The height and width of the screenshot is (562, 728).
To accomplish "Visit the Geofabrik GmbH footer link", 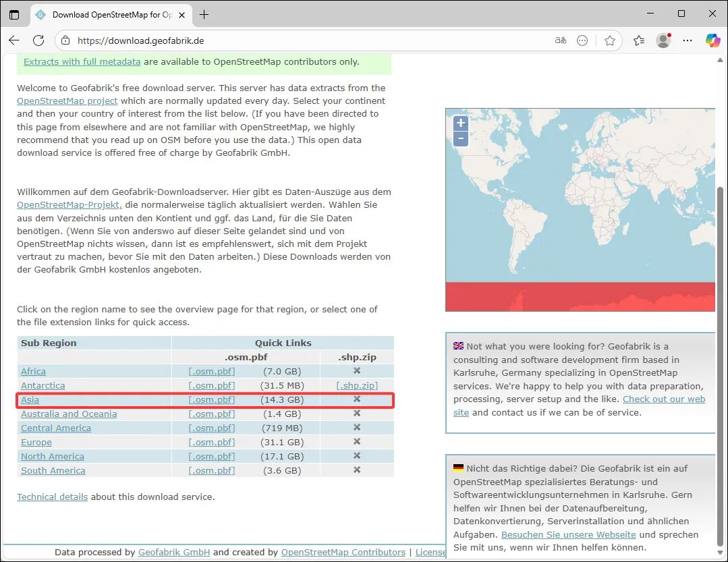I will (x=174, y=553).
